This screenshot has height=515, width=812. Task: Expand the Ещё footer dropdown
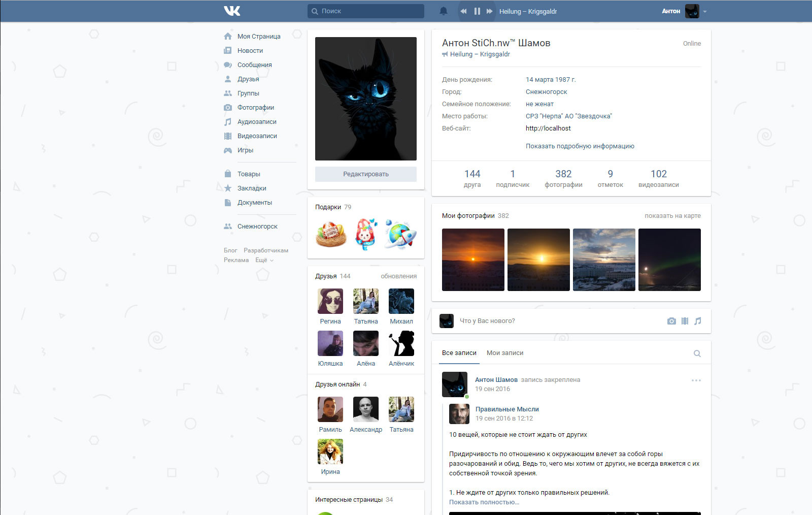click(x=264, y=260)
